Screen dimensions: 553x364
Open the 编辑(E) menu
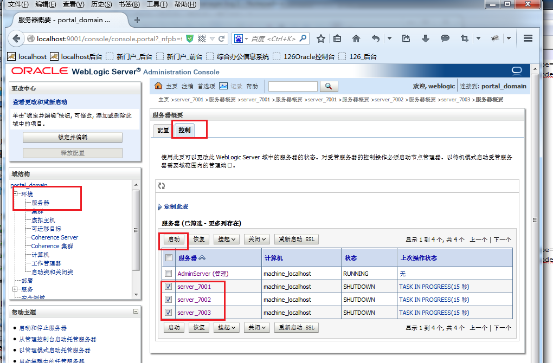click(x=46, y=4)
